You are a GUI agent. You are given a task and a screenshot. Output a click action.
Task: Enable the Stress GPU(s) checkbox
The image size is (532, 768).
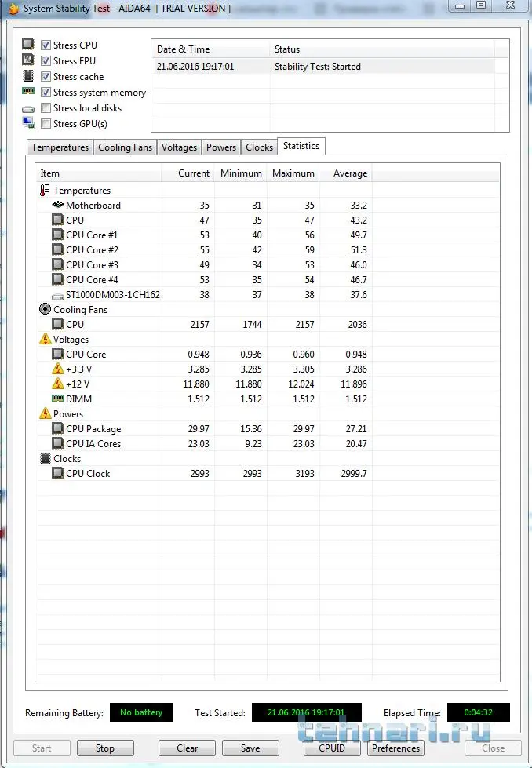[x=46, y=123]
